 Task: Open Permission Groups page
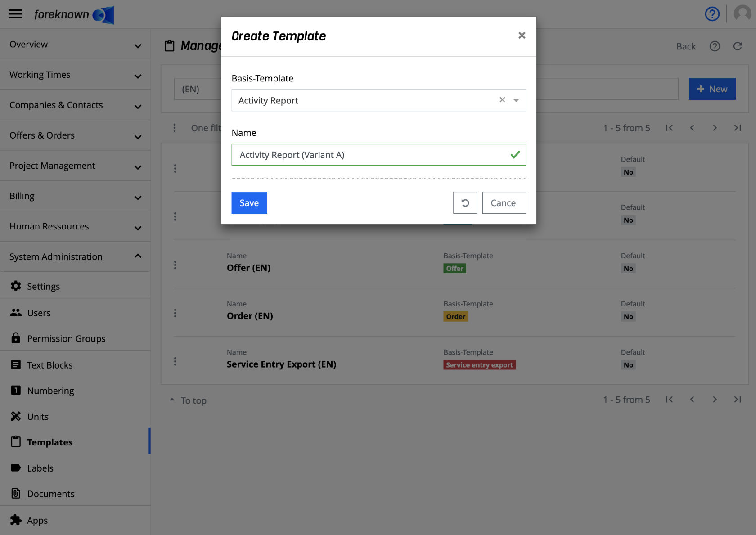[75, 338]
